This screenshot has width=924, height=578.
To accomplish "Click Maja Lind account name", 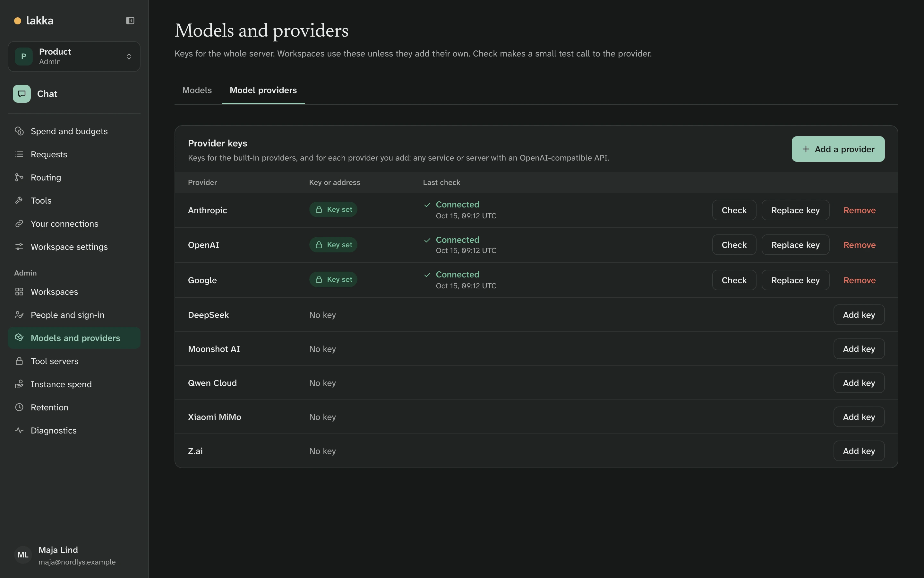I will pyautogui.click(x=58, y=550).
